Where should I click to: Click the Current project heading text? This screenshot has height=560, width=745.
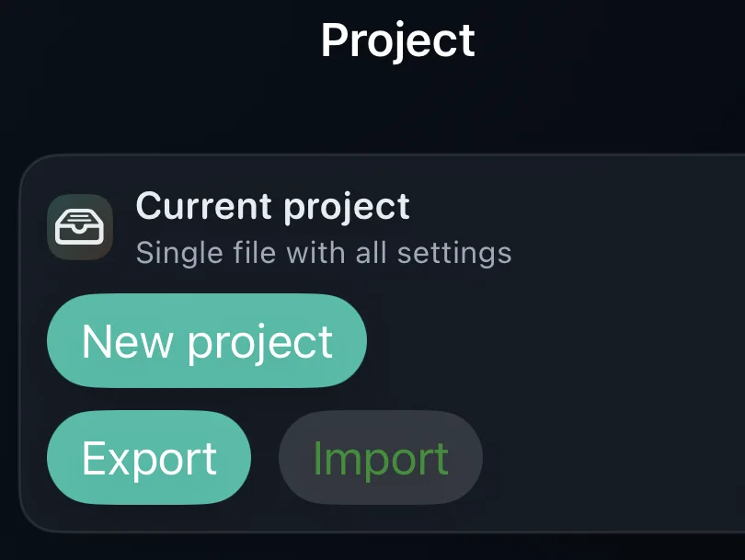[x=273, y=206]
